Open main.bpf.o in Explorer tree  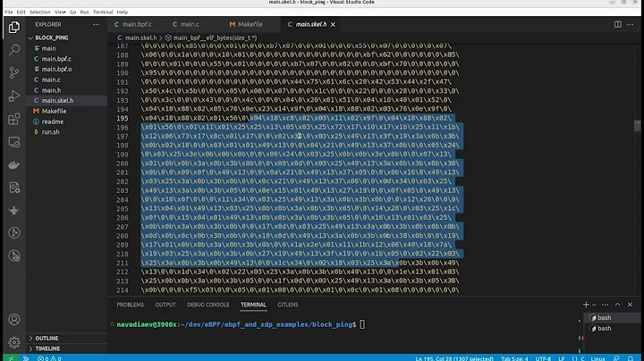[x=66, y=69]
